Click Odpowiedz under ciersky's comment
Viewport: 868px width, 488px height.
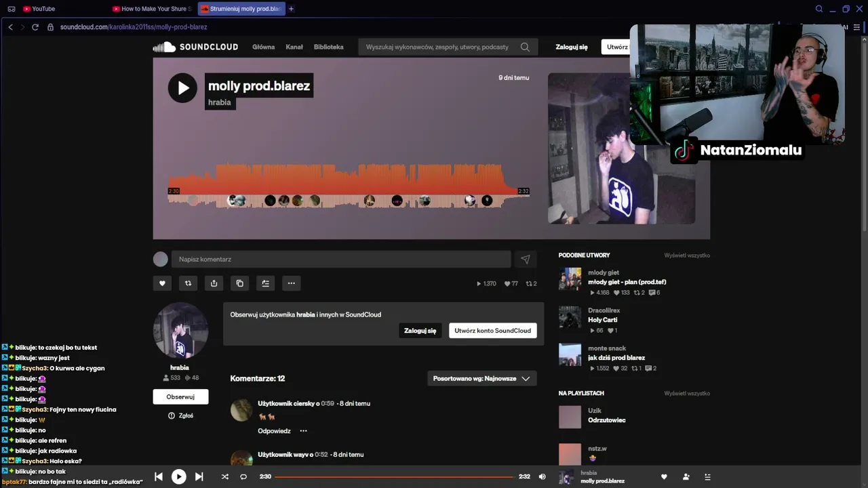click(x=274, y=431)
